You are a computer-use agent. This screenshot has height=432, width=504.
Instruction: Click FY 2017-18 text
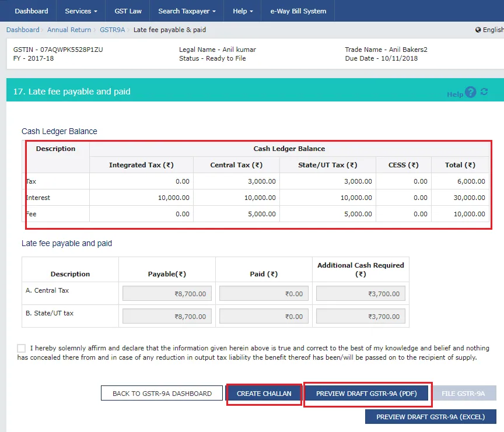[33, 58]
